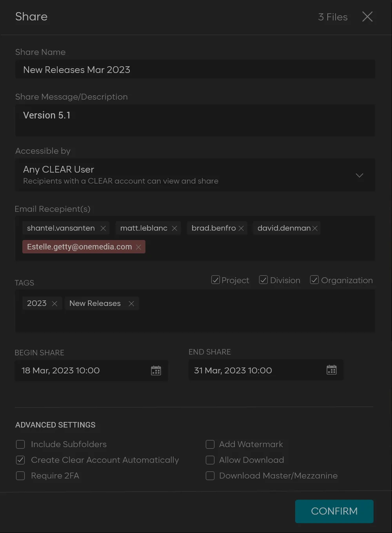
Task: Remove the New Releases tag
Action: point(131,304)
